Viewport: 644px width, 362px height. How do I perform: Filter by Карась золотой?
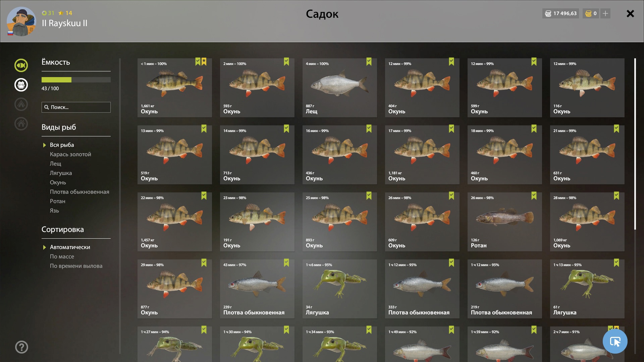70,154
